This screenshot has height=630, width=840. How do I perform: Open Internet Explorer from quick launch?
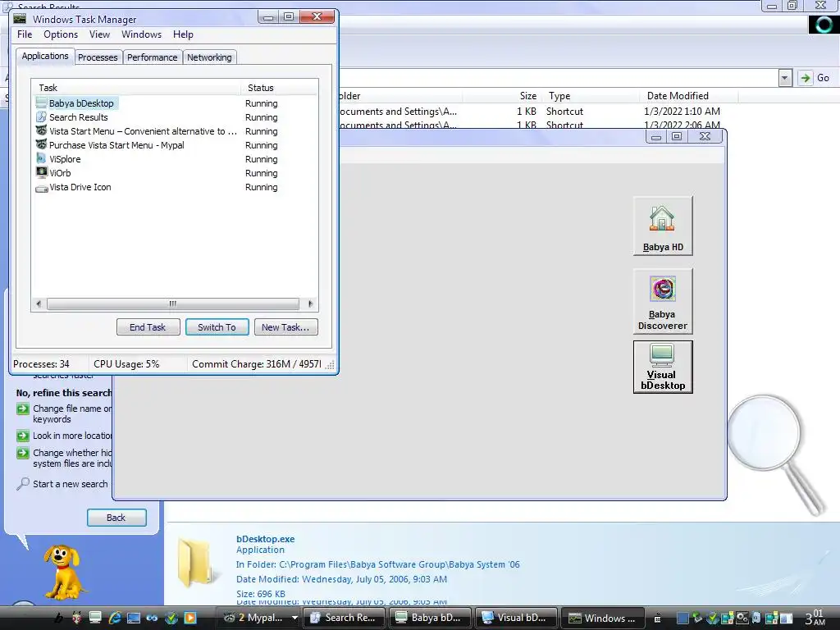(114, 618)
